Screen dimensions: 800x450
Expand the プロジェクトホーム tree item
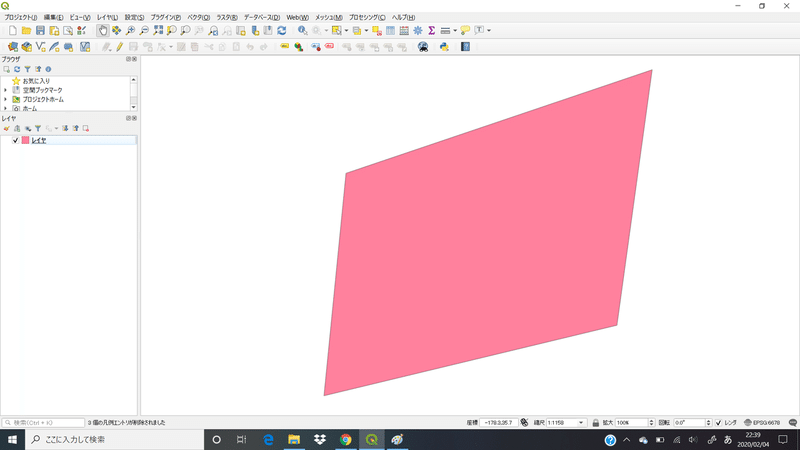click(6, 99)
